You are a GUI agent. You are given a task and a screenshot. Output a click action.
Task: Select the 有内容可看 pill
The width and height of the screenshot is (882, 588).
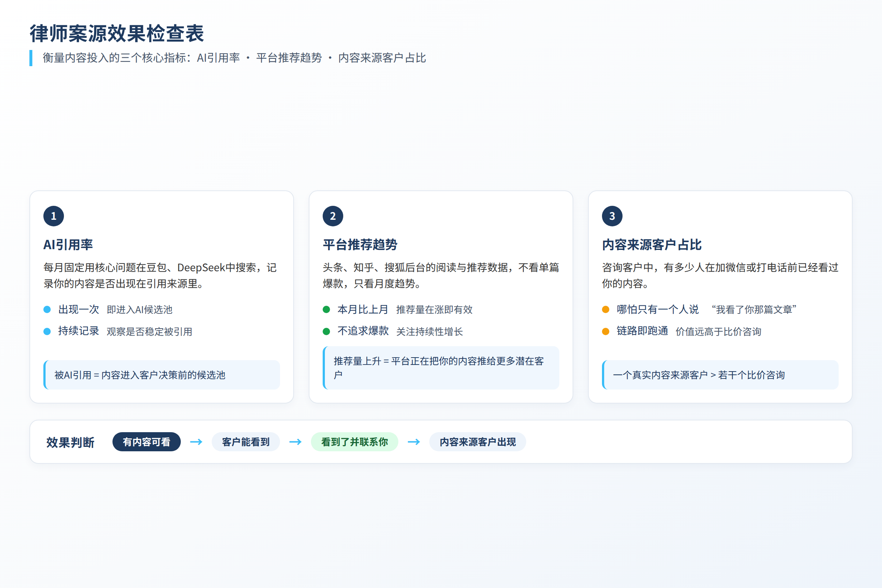[147, 442]
